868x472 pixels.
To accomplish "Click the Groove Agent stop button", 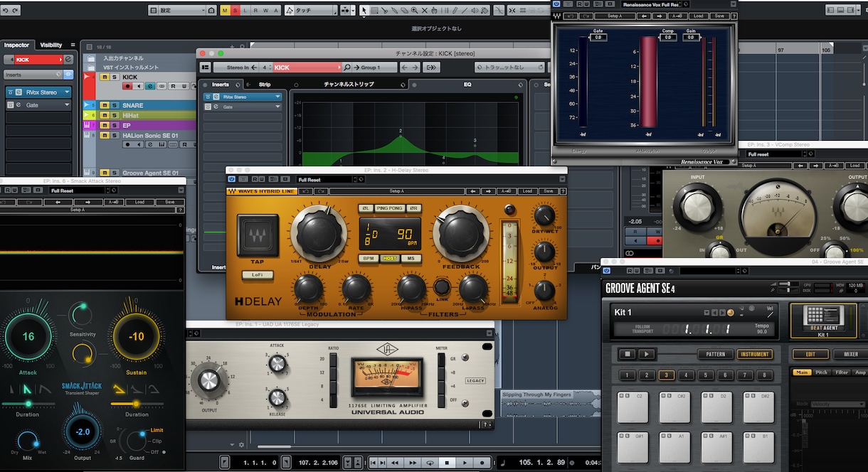I will click(628, 354).
